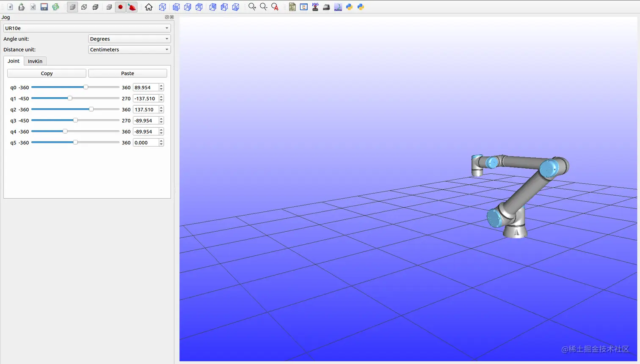640x364 pixels.
Task: Select the wireframe display mode icon
Action: [x=83, y=7]
